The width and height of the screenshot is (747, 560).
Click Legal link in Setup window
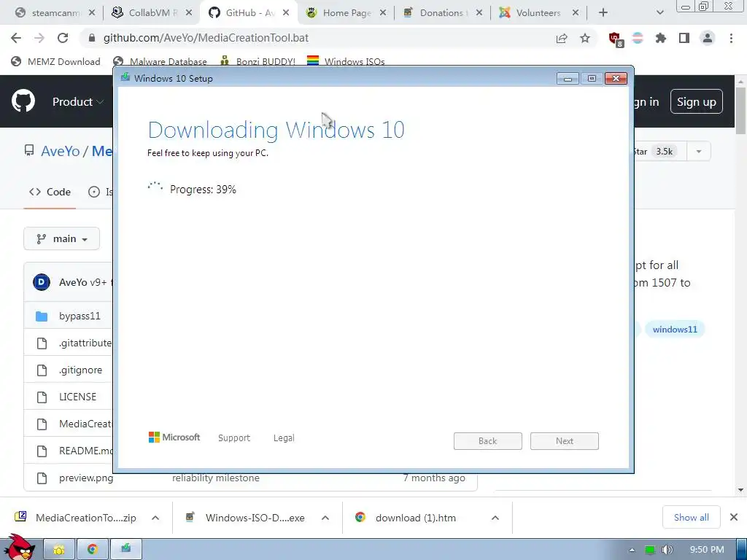click(284, 437)
